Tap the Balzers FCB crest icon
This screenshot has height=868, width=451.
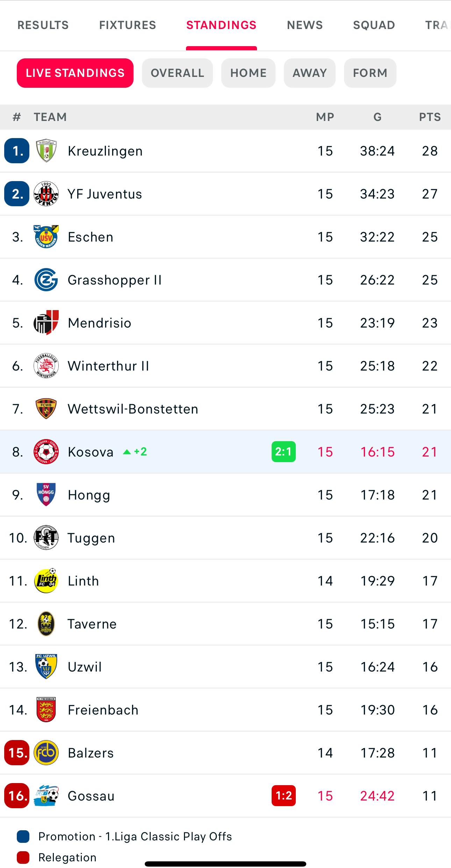[x=46, y=753]
